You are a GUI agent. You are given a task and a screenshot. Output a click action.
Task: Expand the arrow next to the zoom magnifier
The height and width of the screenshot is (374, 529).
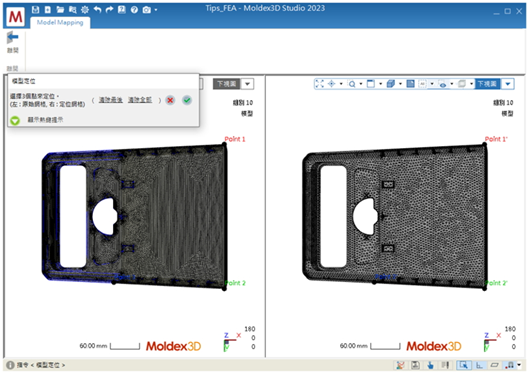click(361, 84)
